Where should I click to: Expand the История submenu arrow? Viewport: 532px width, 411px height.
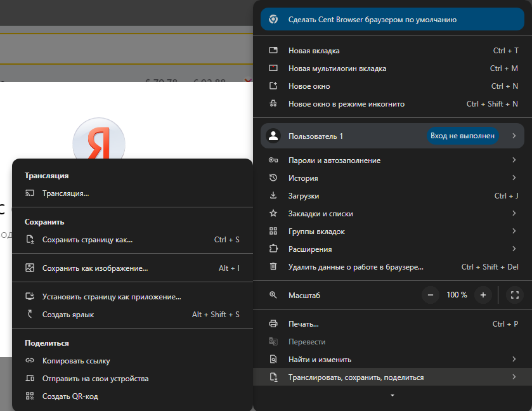tap(514, 178)
